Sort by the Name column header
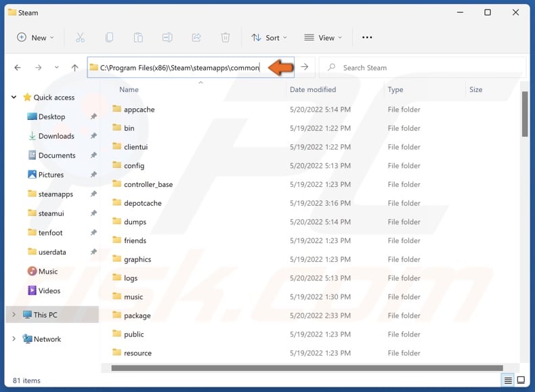The width and height of the screenshot is (535, 392). click(129, 89)
